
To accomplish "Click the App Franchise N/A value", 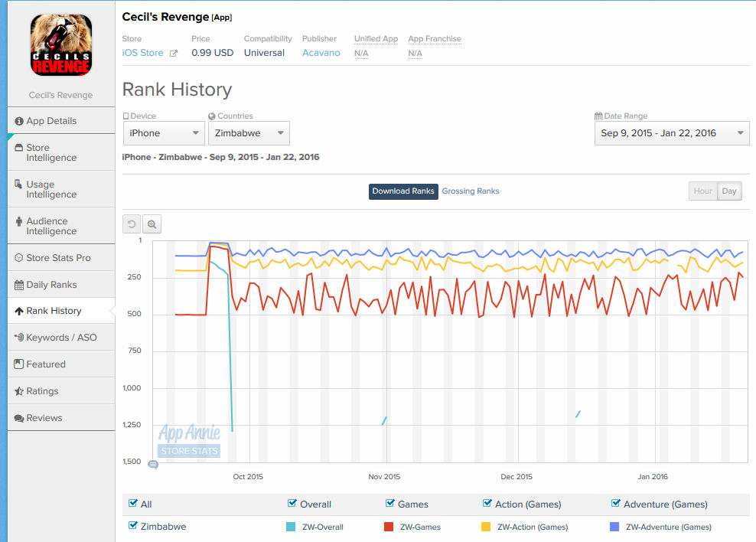I will click(x=415, y=53).
